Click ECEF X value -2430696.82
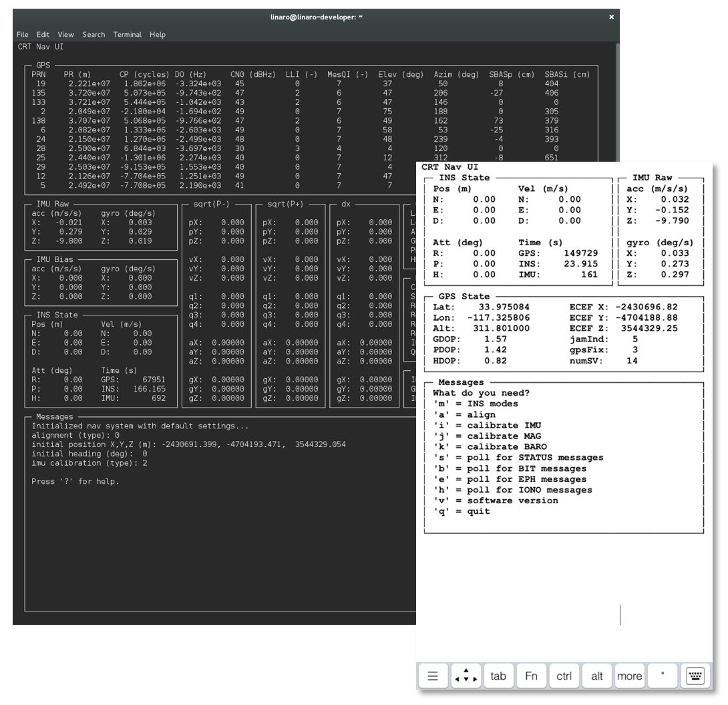Viewport: 728px width, 705px height. 647,307
